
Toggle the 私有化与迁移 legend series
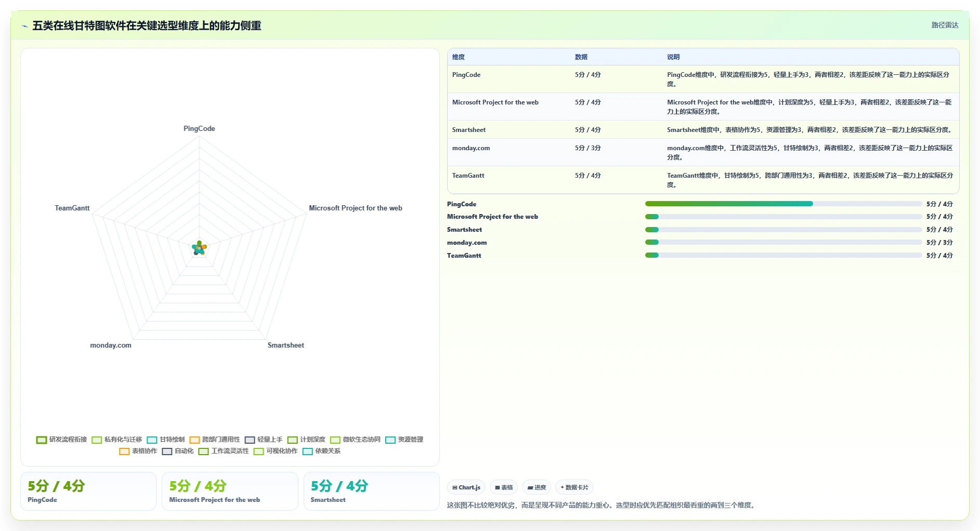117,440
